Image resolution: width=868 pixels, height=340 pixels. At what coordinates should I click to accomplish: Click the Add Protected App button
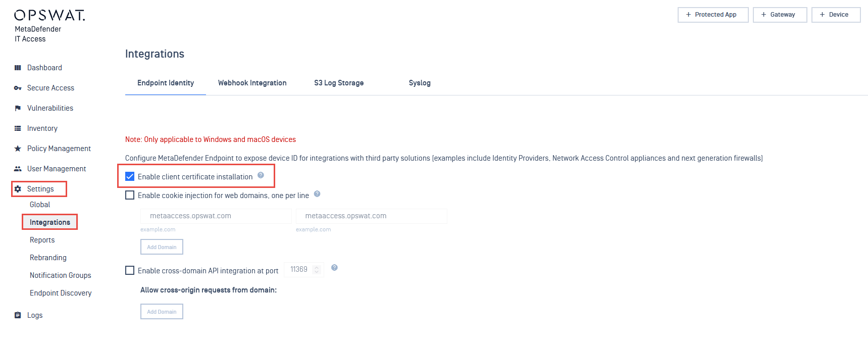pos(713,15)
